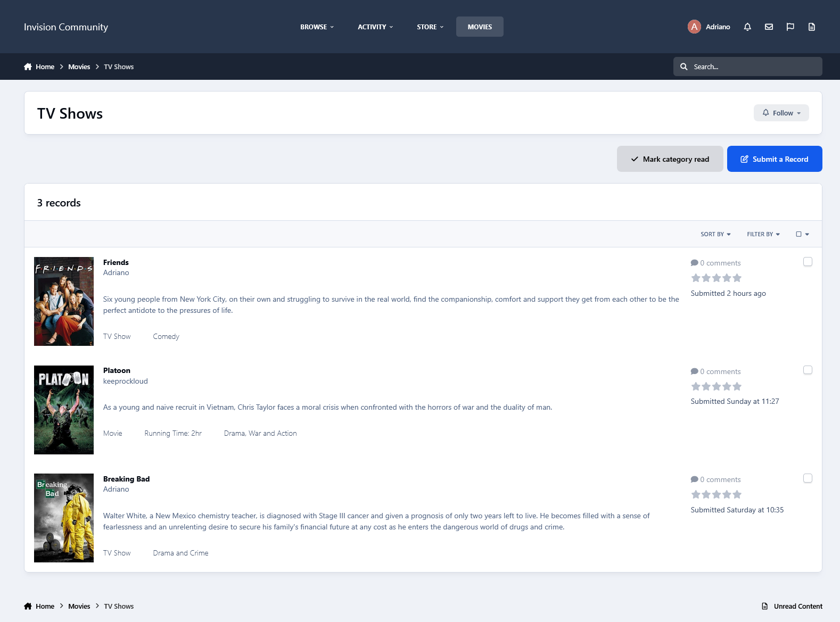Click 'Submitted Sunday at 11:27' text
This screenshot has height=622, width=840.
[735, 401]
